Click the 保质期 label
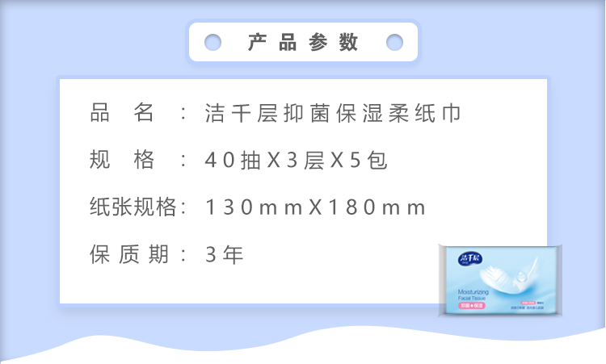This screenshot has height=364, width=606. pyautogui.click(x=129, y=254)
